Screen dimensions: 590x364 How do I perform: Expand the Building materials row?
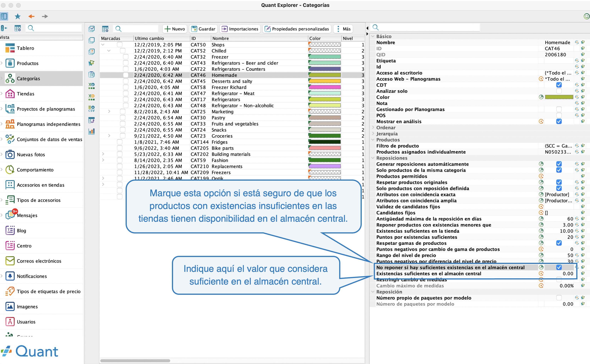coord(103,154)
